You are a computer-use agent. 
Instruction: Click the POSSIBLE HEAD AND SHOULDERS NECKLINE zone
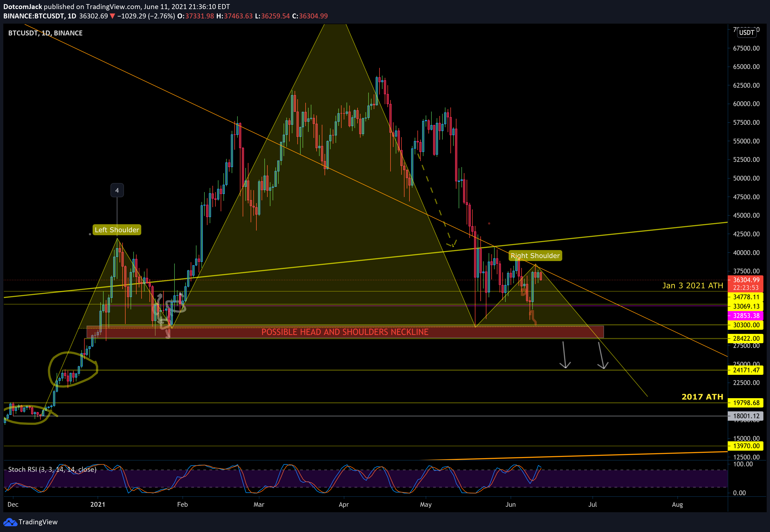(x=345, y=332)
